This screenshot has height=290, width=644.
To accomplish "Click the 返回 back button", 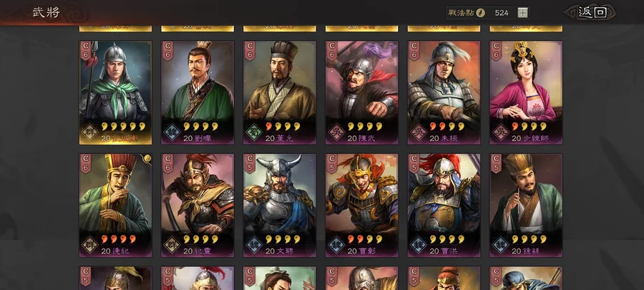I will [x=590, y=12].
